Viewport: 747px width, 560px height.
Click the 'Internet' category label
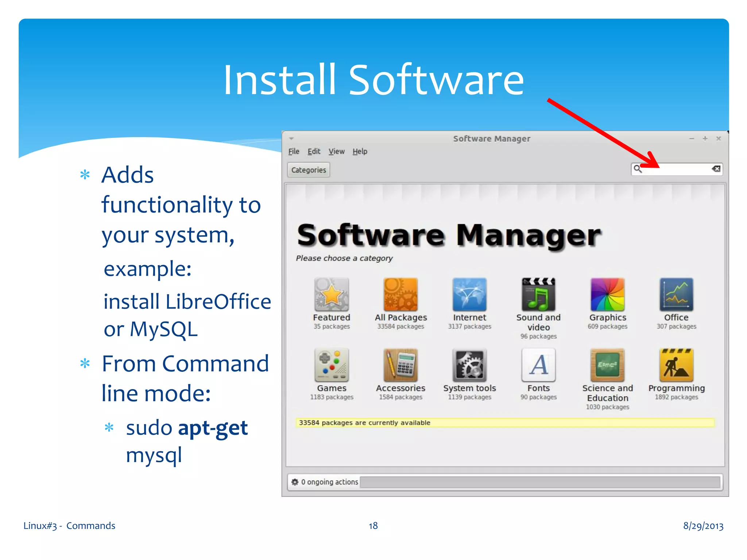tap(469, 318)
